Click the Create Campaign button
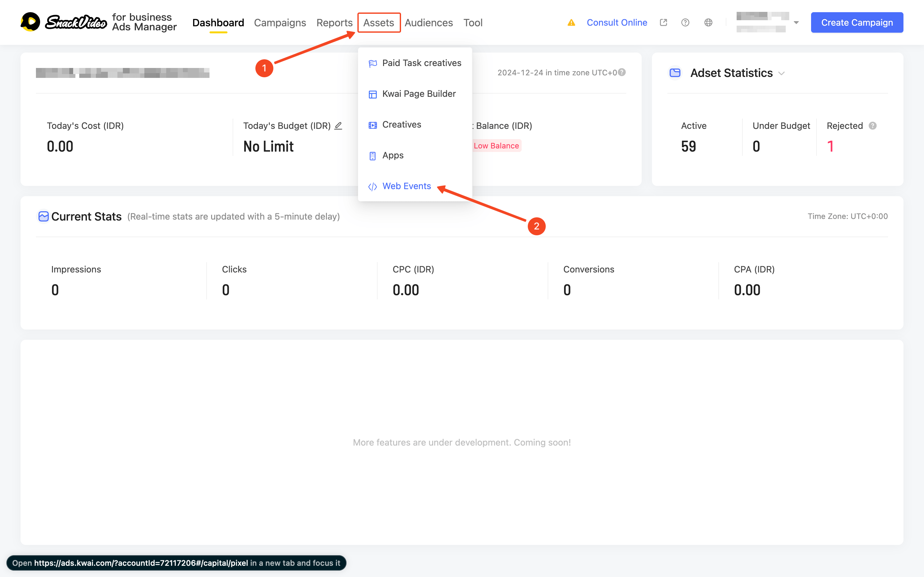The width and height of the screenshot is (924, 577). tap(857, 22)
